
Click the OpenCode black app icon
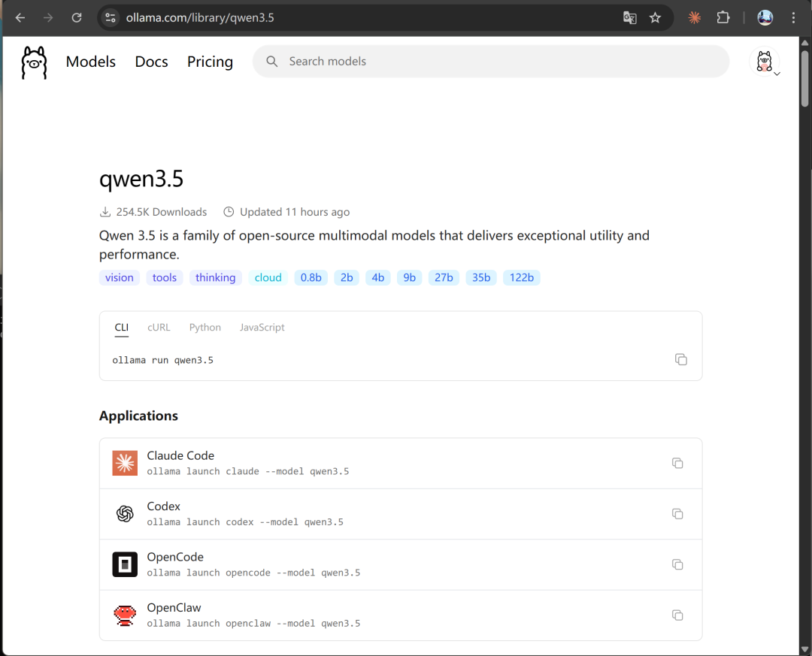coord(125,564)
